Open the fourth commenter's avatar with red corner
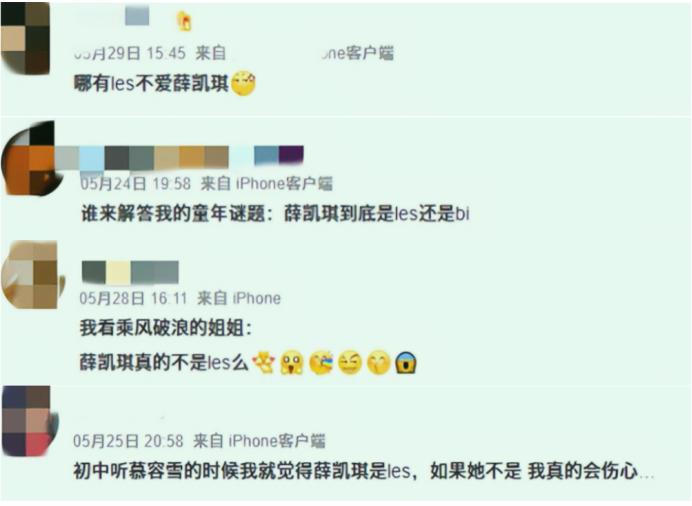 [x=29, y=420]
